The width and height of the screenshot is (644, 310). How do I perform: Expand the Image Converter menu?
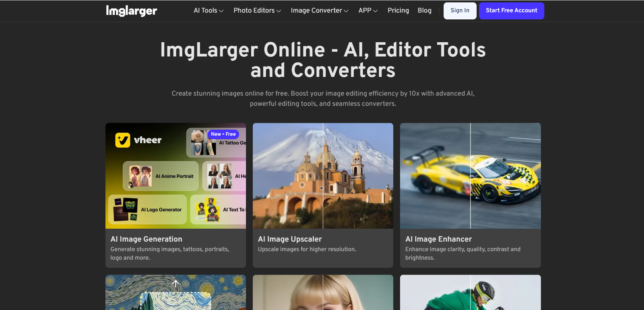tap(319, 10)
